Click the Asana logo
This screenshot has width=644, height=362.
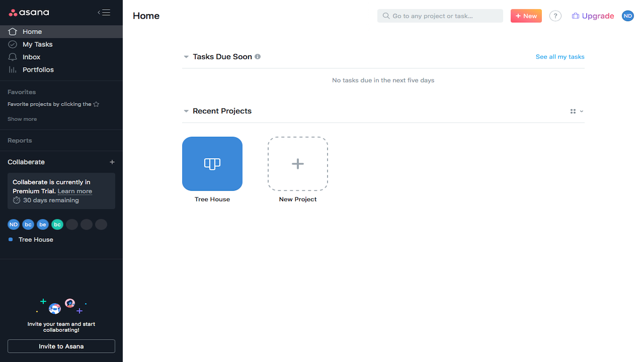click(29, 13)
